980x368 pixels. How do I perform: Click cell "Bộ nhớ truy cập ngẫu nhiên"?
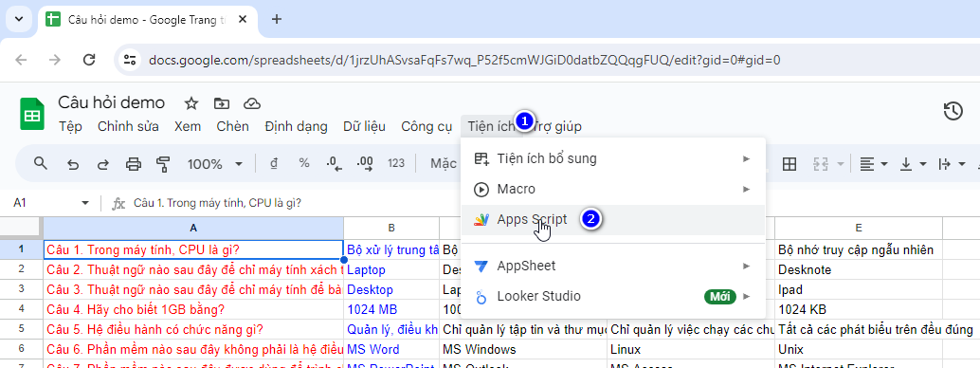(859, 249)
